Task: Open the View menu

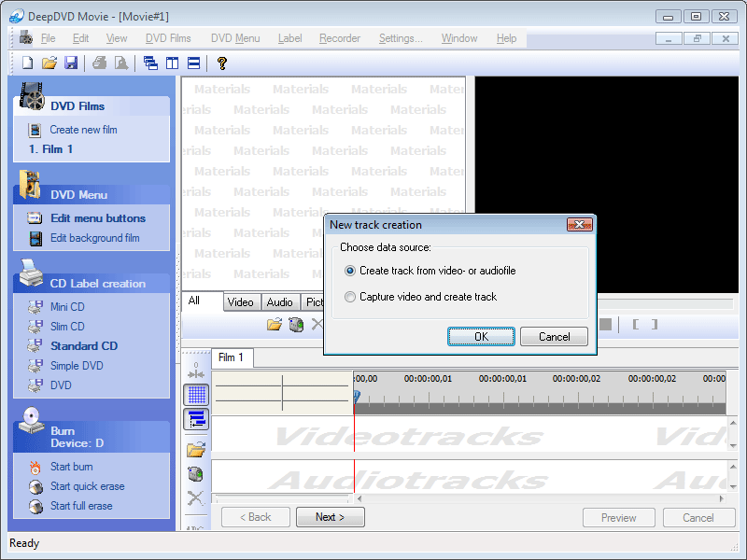Action: 117,38
